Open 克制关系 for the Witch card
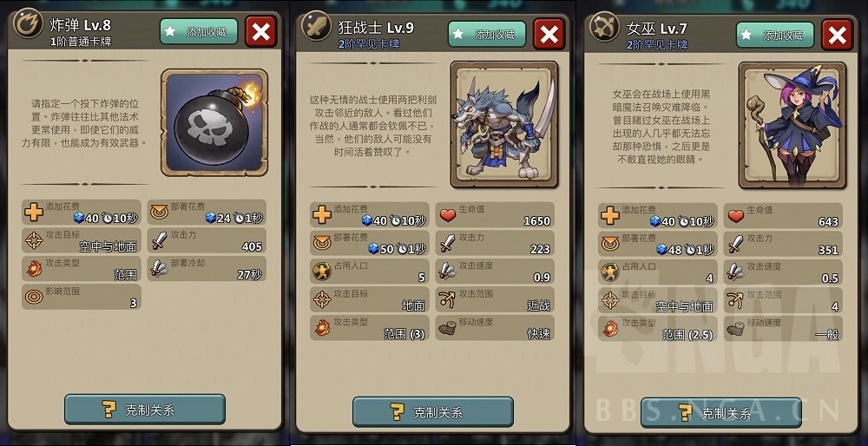 (x=720, y=412)
